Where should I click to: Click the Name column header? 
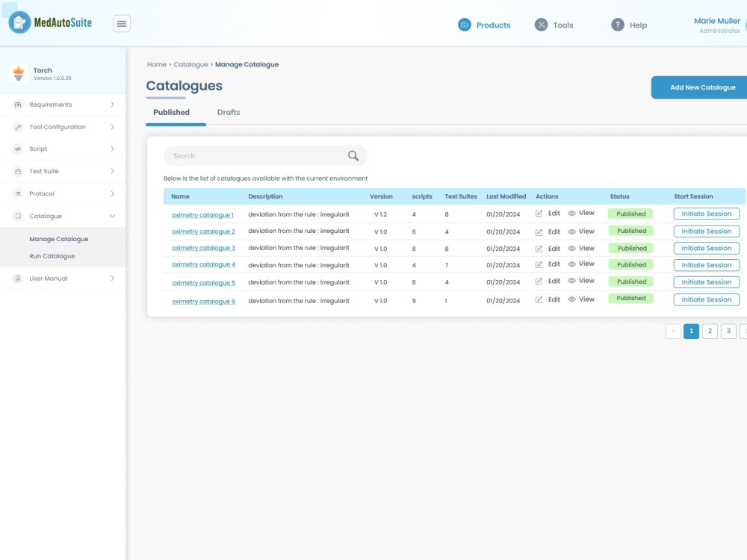tap(180, 196)
